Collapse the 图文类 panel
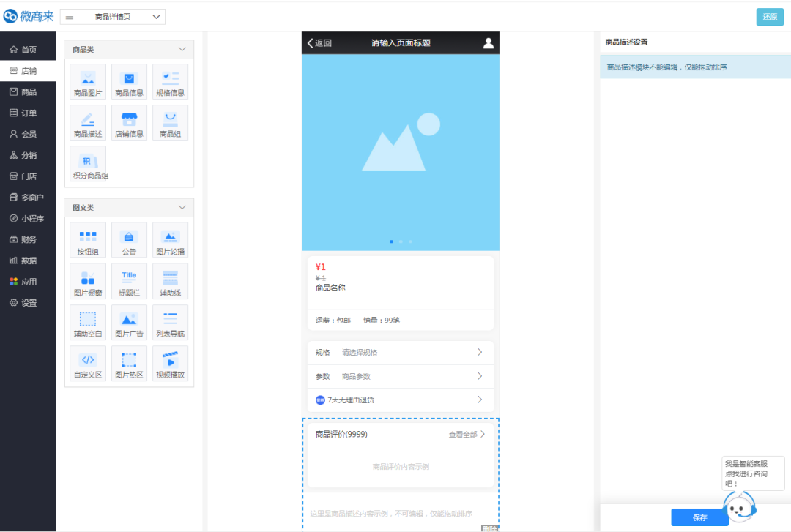This screenshot has width=791, height=532. (x=182, y=208)
